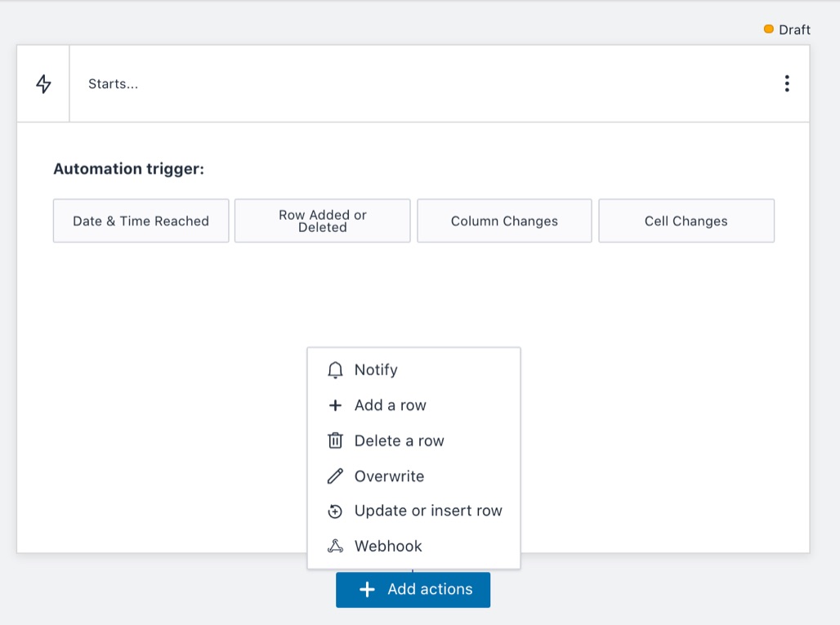Screen dimensions: 840x625
Task: Select the Update or insert row text
Action: (x=428, y=511)
